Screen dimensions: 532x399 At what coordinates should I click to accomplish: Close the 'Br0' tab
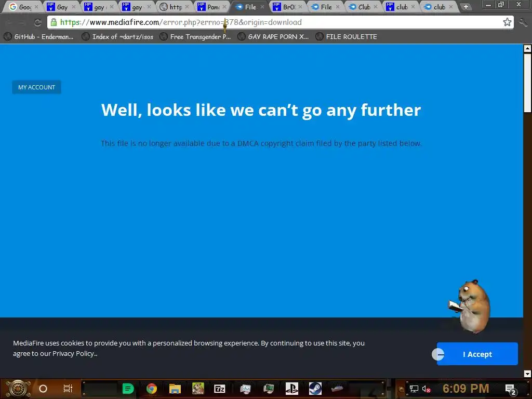[300, 7]
